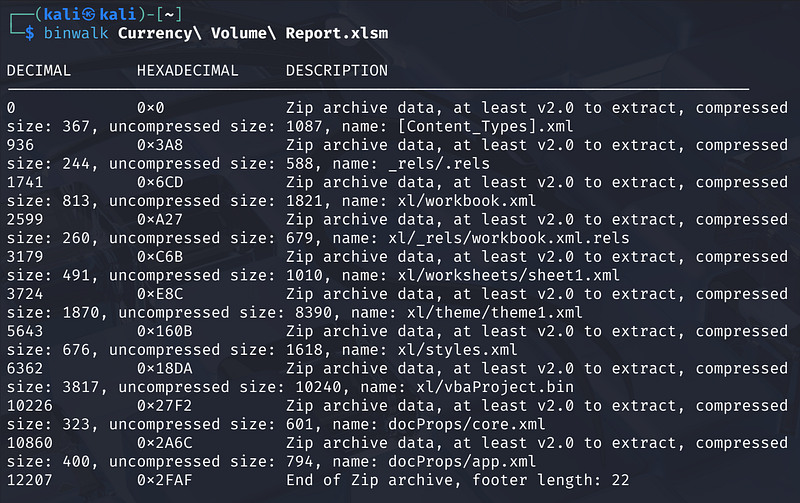Click the dollar sign prompt symbol
Screen dimensions: 800x503
click(31, 33)
